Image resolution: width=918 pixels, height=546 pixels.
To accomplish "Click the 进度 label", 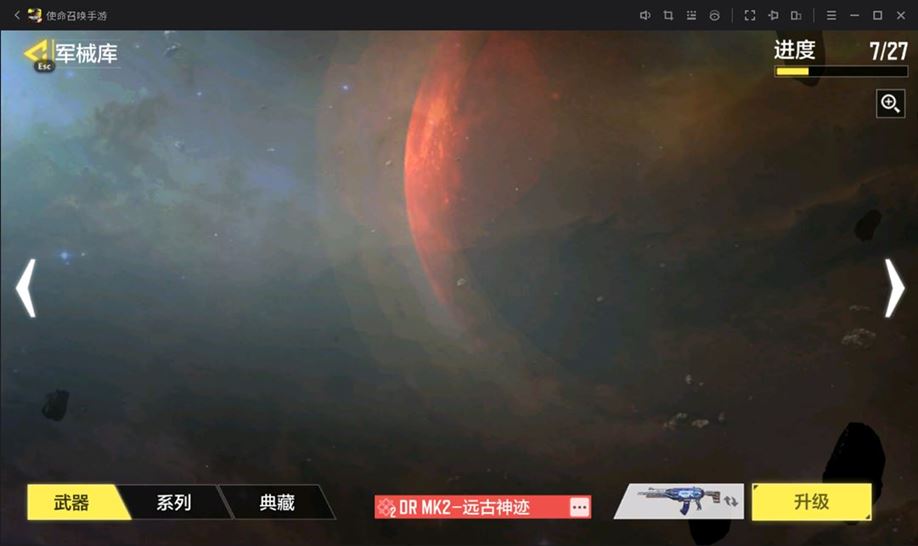I will (794, 50).
